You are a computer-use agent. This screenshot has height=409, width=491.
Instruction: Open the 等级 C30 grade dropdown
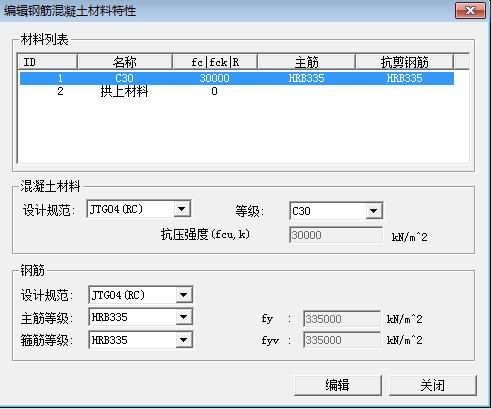(x=374, y=211)
